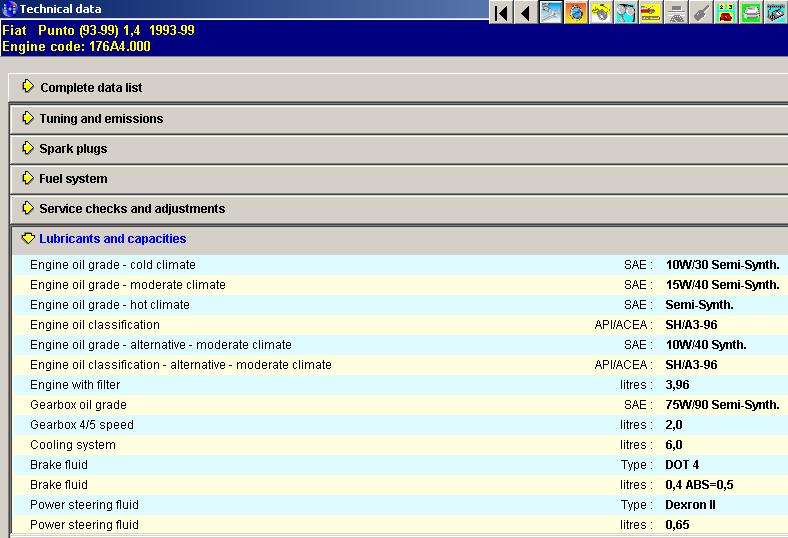Viewport: 788px width, 538px height.
Task: Click the red telephone toolbar icon
Action: coord(726,13)
